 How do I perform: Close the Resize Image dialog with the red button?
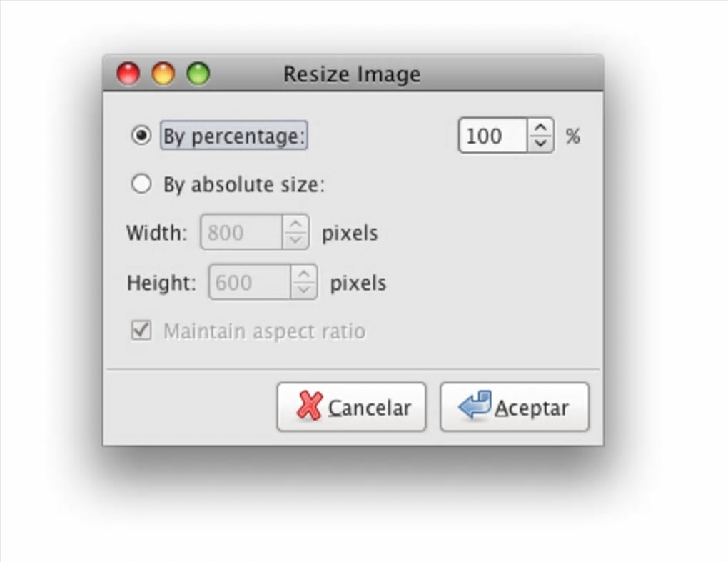click(x=128, y=74)
